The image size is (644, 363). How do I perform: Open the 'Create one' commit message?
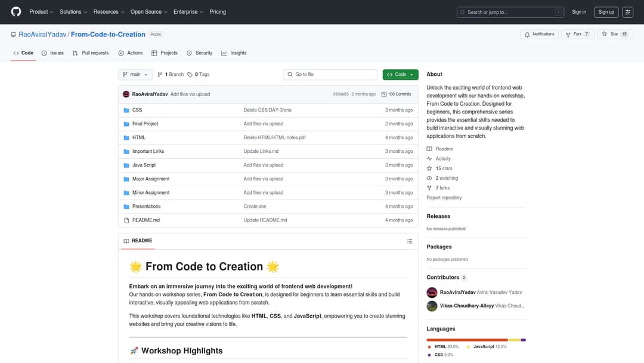(255, 207)
